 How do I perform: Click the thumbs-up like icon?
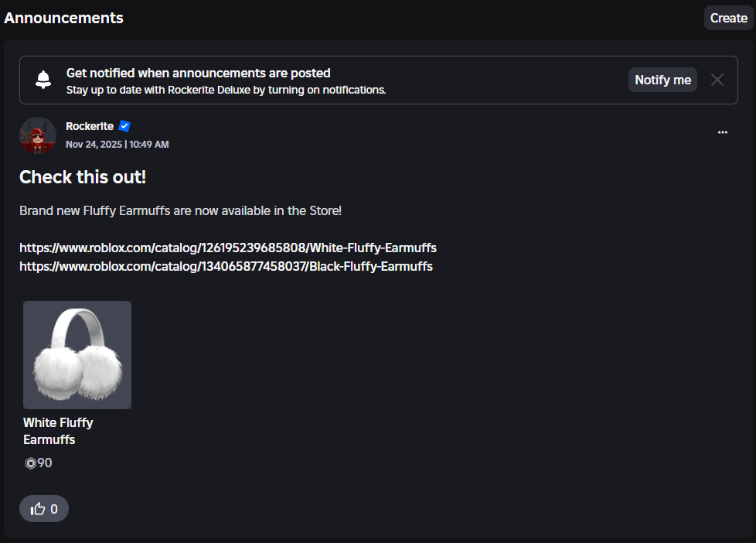[38, 509]
